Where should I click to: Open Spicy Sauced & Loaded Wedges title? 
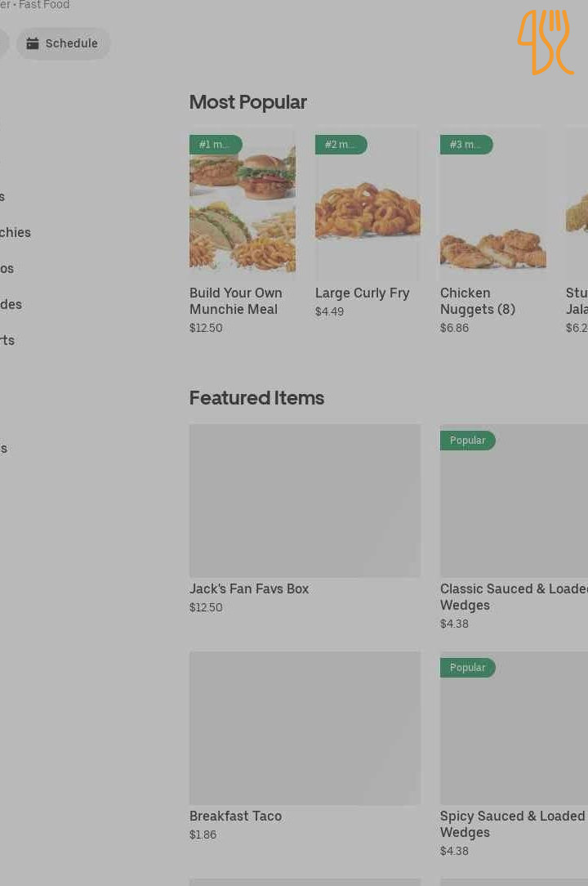512,825
